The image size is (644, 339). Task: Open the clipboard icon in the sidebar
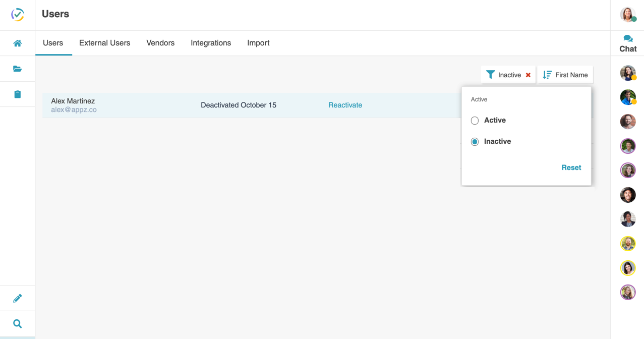17,94
